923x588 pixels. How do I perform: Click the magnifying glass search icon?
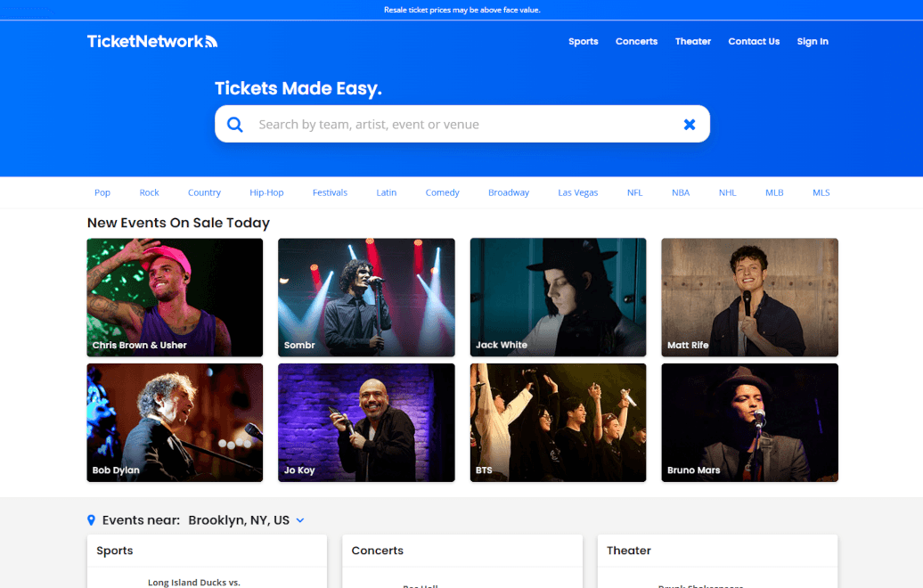[235, 124]
